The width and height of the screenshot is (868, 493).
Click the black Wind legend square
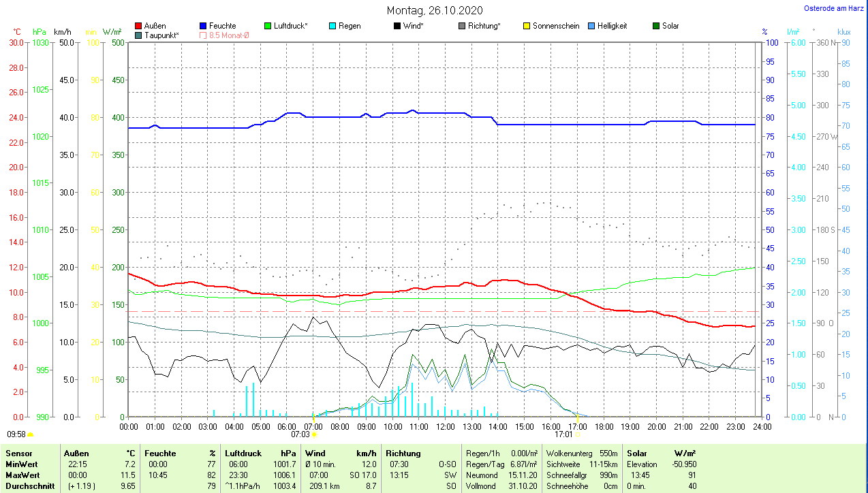pyautogui.click(x=397, y=26)
